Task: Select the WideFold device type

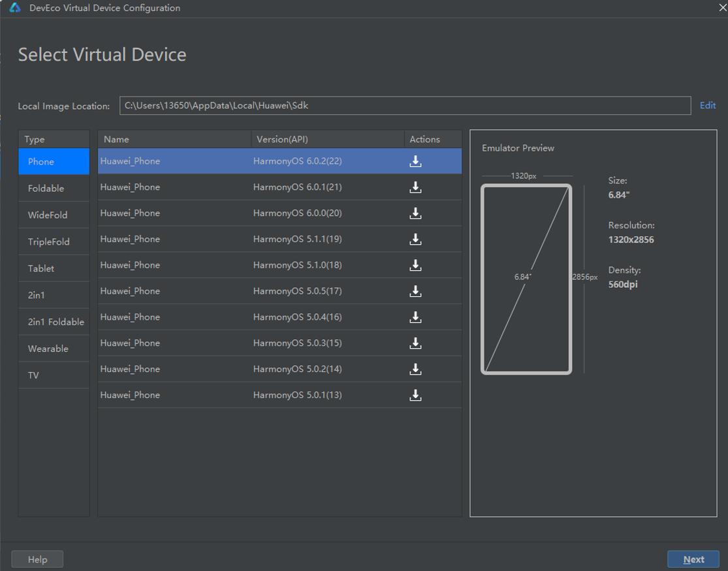Action: pyautogui.click(x=54, y=215)
